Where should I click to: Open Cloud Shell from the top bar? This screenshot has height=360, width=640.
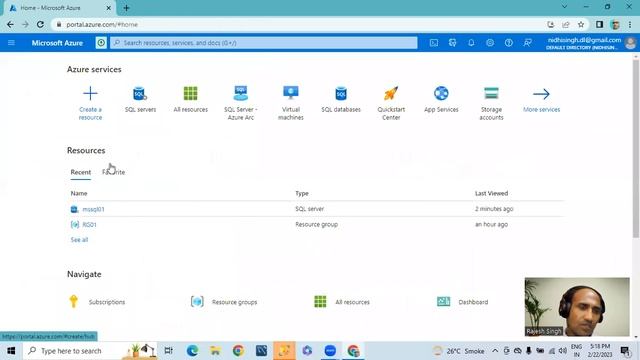(x=433, y=42)
